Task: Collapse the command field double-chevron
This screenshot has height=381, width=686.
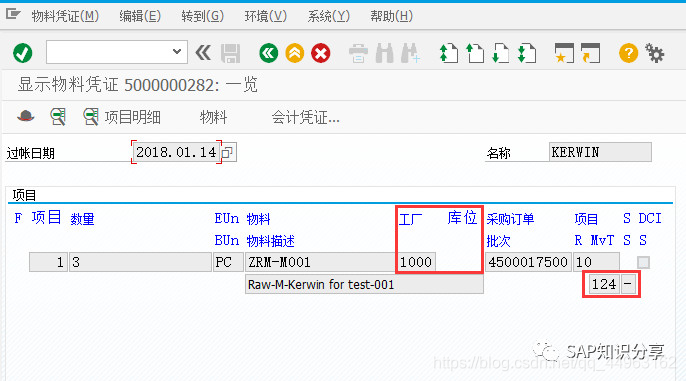Action: [203, 53]
